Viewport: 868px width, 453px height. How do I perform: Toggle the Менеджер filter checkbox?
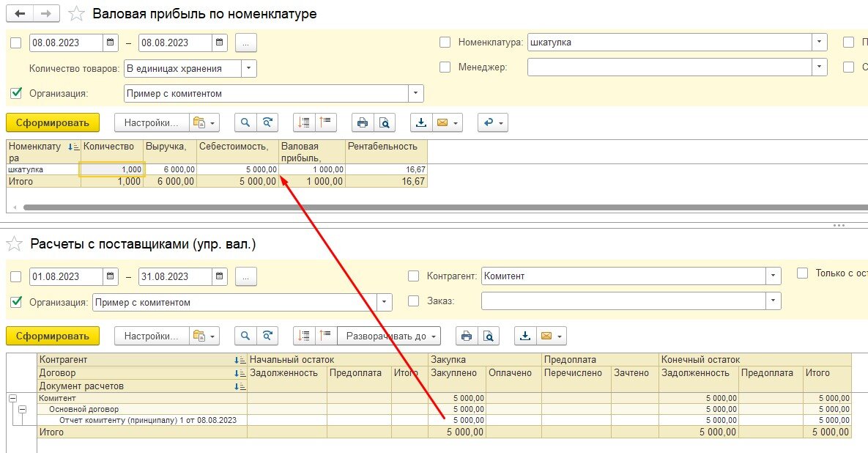click(x=445, y=67)
